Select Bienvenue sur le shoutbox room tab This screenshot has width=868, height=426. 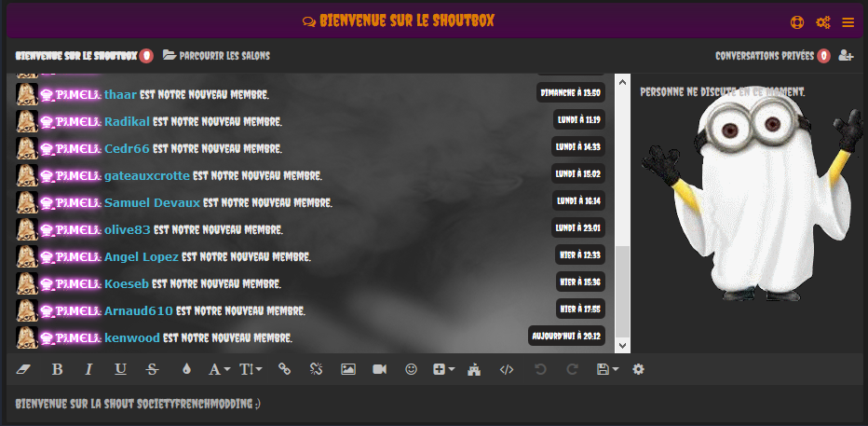coord(75,56)
